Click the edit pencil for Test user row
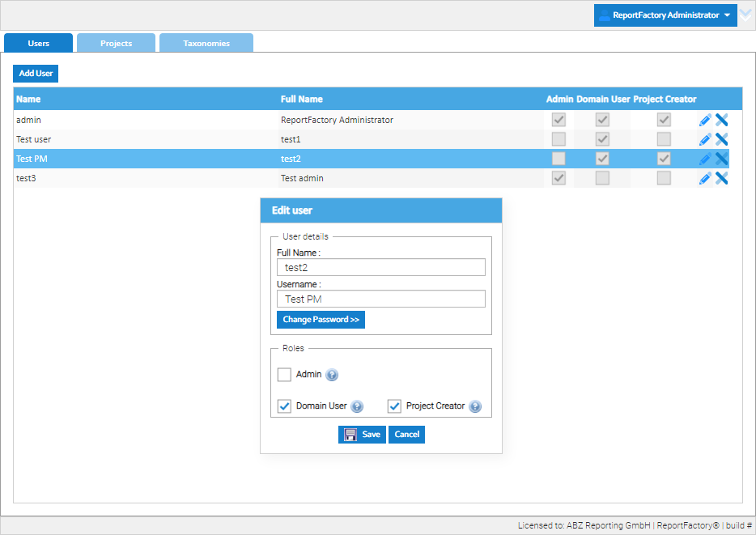 (x=705, y=139)
